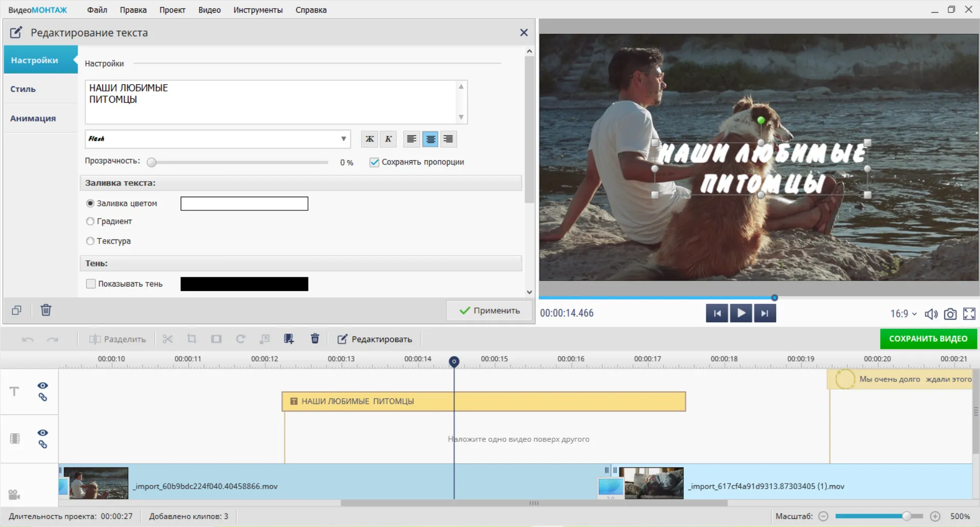This screenshot has height=527, width=980.
Task: Align text to the right
Action: click(x=448, y=139)
